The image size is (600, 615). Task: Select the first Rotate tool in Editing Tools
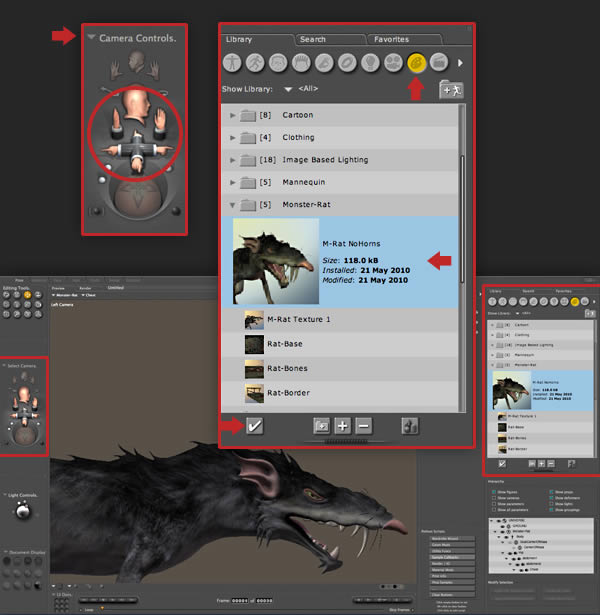pos(7,295)
